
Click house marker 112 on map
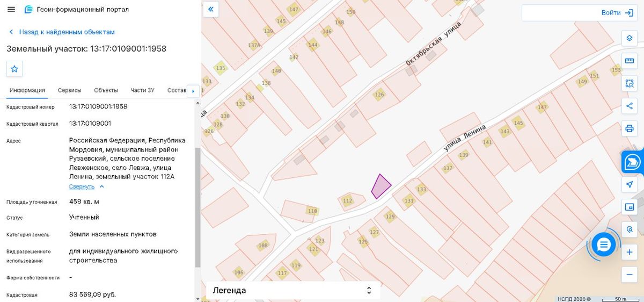point(347,201)
